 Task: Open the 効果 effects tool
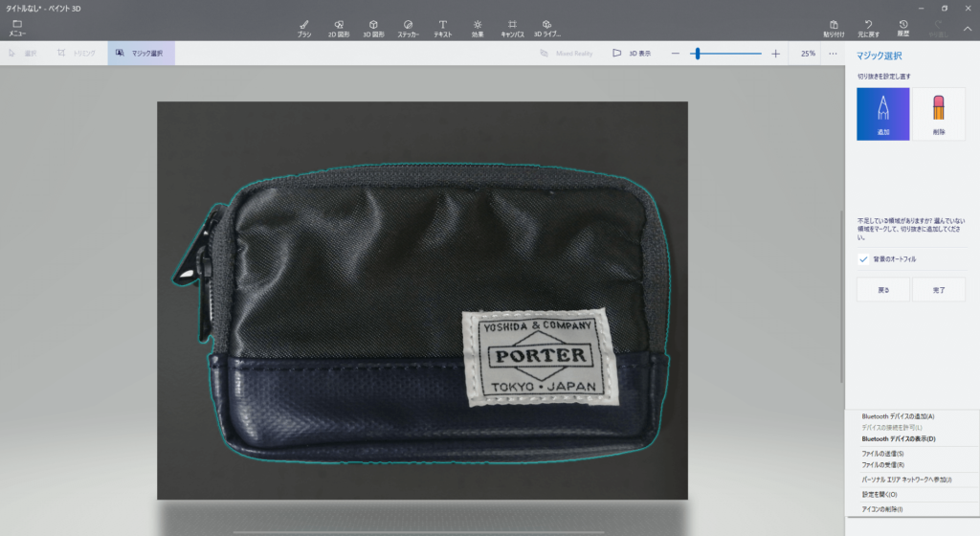pyautogui.click(x=478, y=29)
